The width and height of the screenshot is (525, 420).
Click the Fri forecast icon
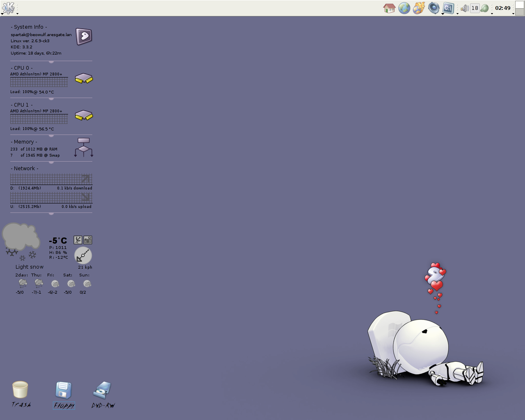[x=55, y=283]
